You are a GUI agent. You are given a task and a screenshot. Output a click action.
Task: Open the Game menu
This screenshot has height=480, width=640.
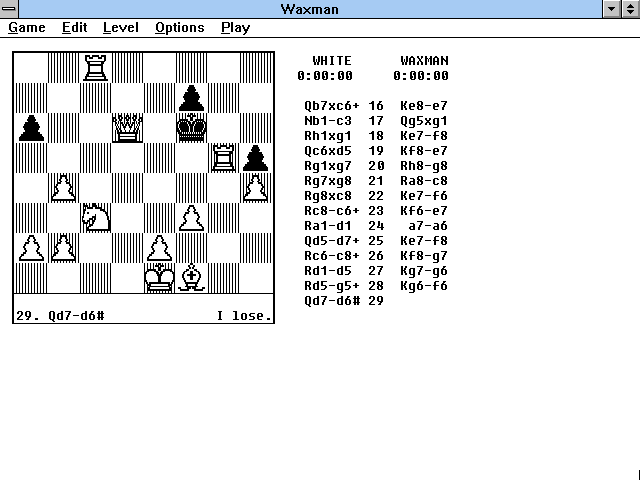click(27, 28)
